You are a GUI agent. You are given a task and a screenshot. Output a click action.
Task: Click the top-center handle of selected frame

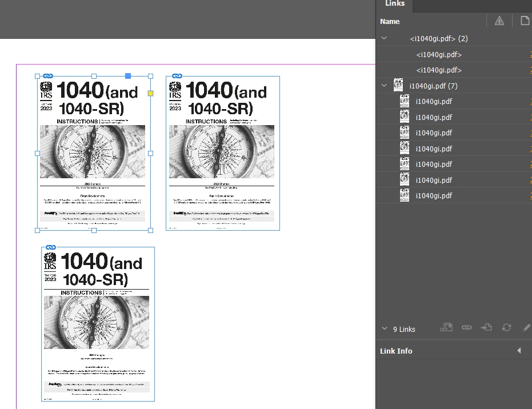tap(94, 77)
